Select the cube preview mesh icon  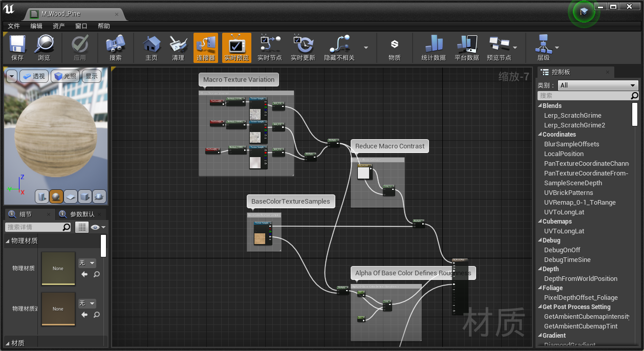[x=84, y=196]
